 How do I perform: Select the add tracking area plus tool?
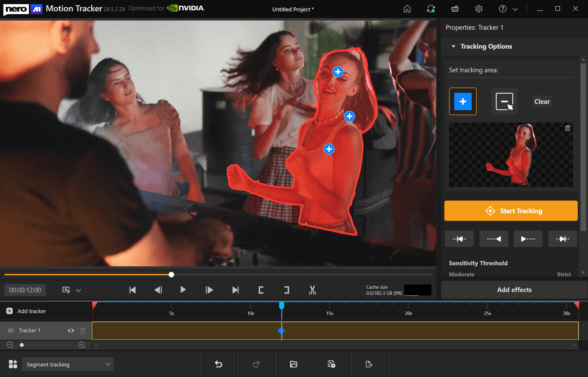coord(463,101)
